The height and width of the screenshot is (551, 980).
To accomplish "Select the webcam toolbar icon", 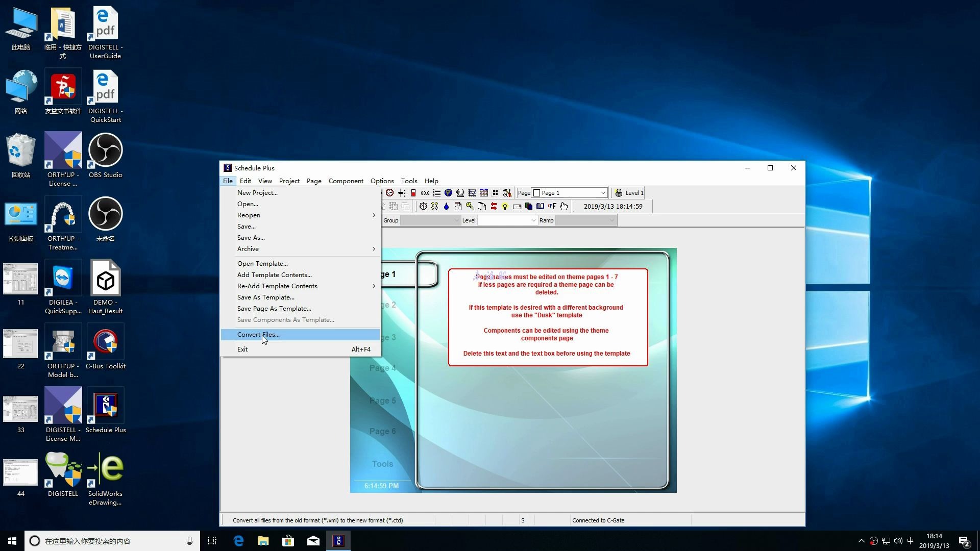I will click(x=460, y=193).
